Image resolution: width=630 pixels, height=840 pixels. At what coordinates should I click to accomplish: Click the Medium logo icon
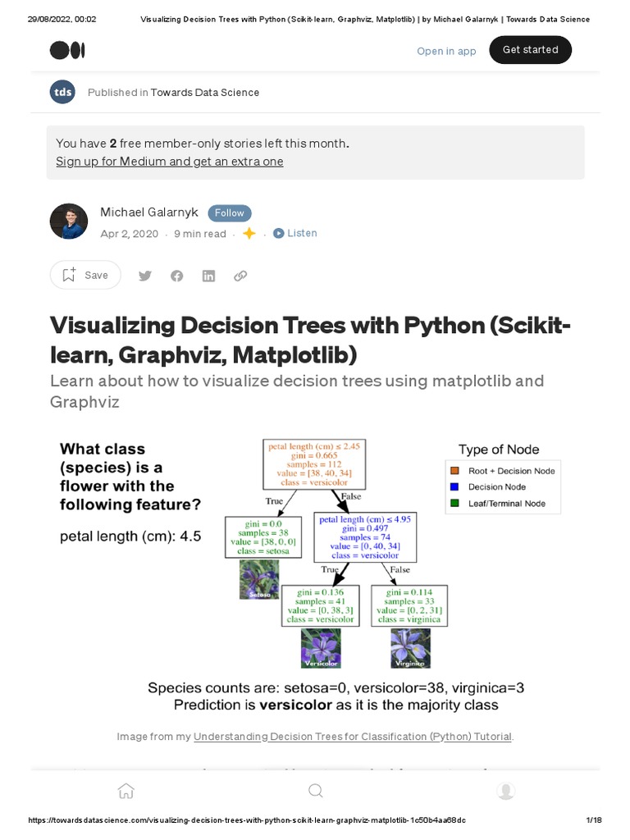(67, 50)
